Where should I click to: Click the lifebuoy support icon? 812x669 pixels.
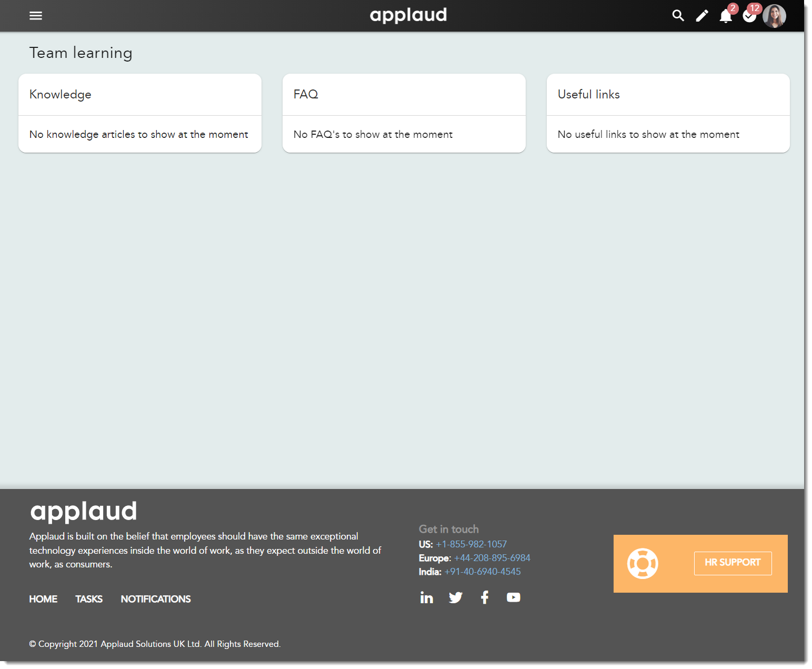click(x=643, y=564)
